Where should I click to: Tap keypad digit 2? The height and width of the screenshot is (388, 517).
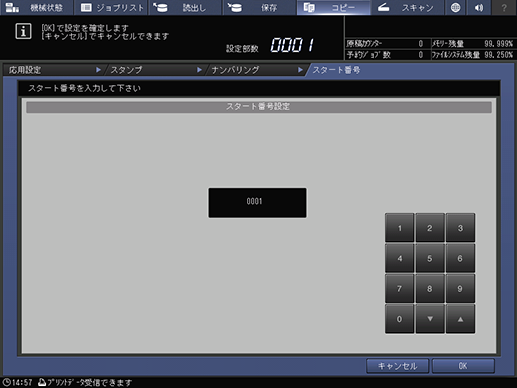point(430,228)
